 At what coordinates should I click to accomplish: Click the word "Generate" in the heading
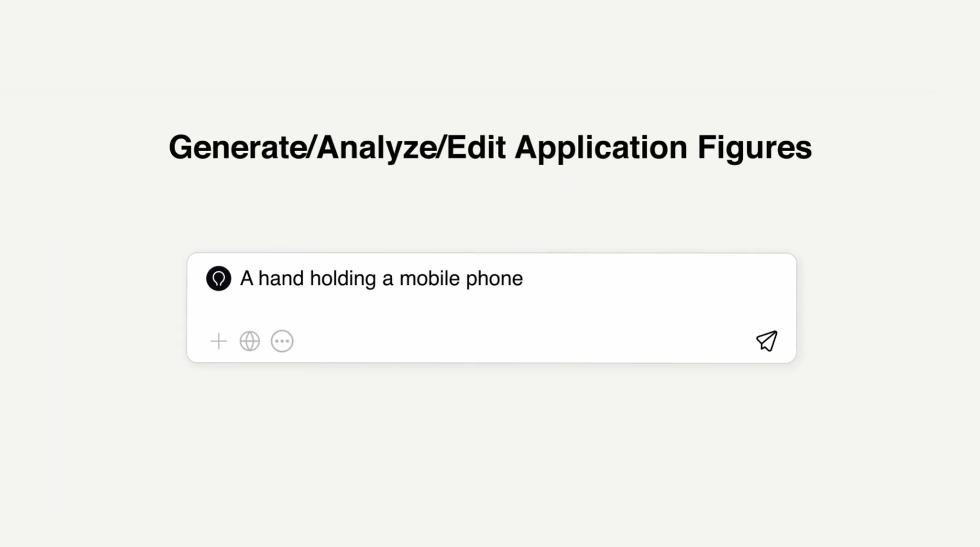click(237, 147)
